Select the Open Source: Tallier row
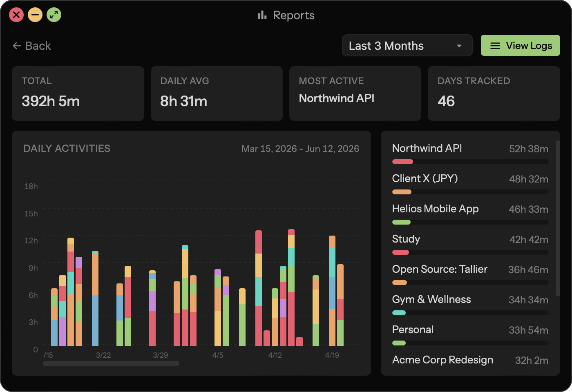Viewport: 572px width, 392px height. (x=470, y=275)
